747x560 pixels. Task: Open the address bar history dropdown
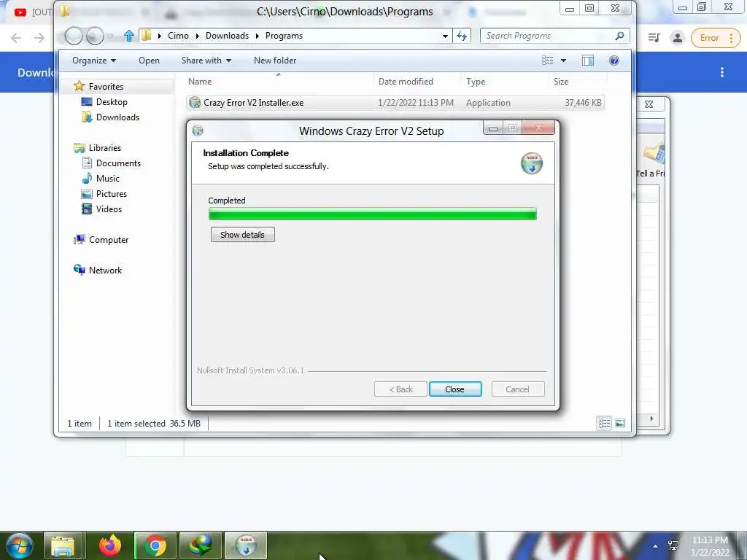(445, 36)
